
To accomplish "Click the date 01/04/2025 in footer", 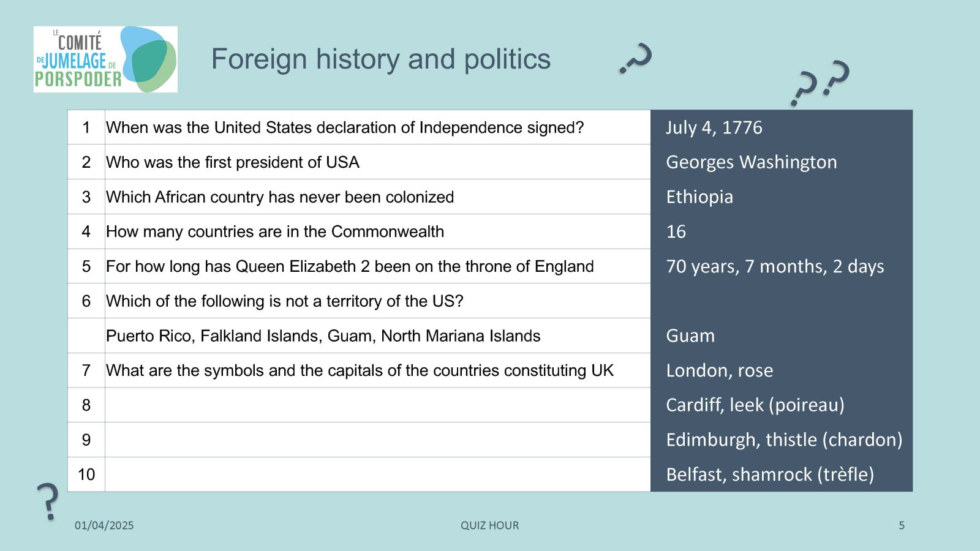I will pyautogui.click(x=104, y=525).
